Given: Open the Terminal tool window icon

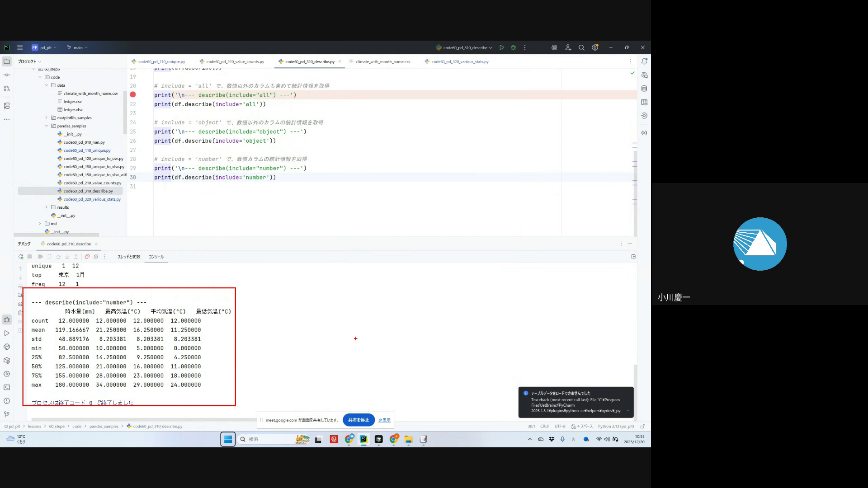Looking at the screenshot, I should [7, 387].
